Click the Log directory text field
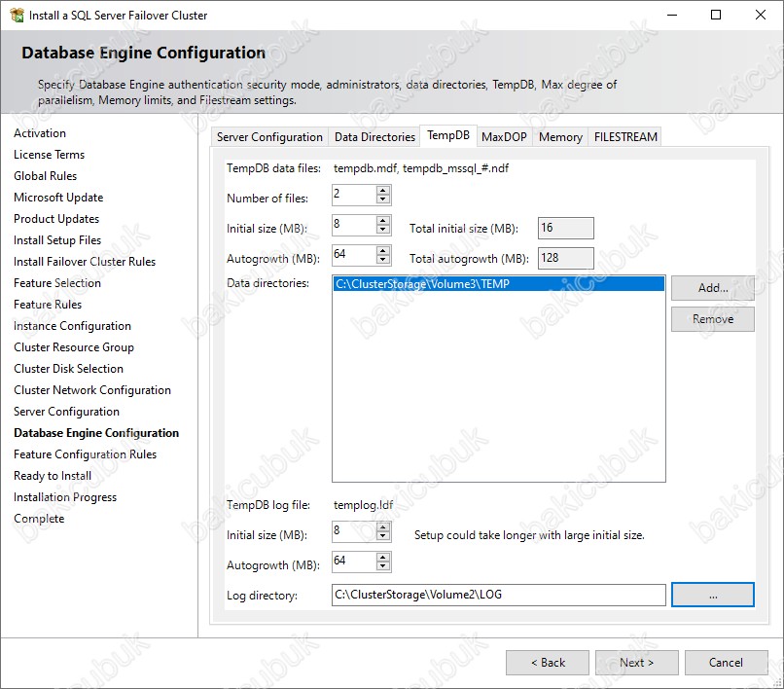The height and width of the screenshot is (689, 784). click(498, 595)
